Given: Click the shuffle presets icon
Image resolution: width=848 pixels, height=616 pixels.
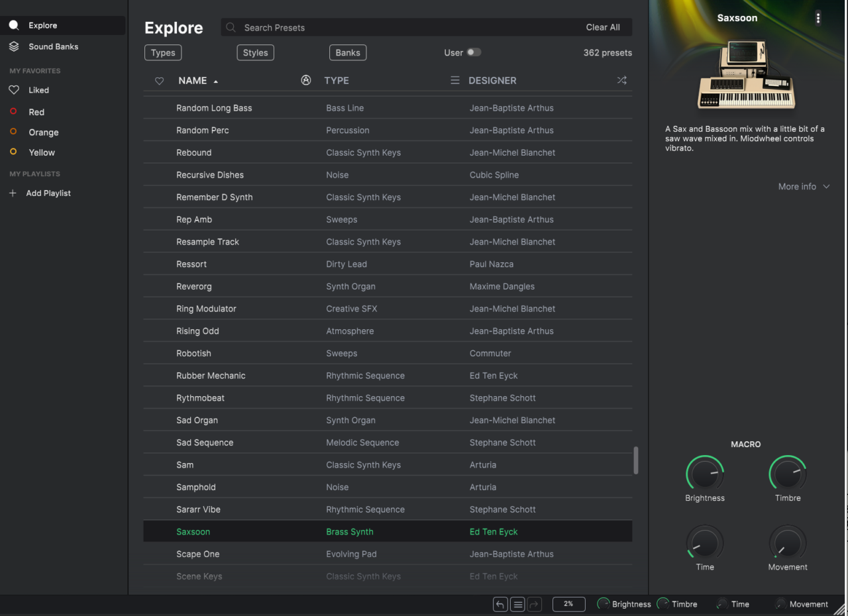Looking at the screenshot, I should 621,80.
